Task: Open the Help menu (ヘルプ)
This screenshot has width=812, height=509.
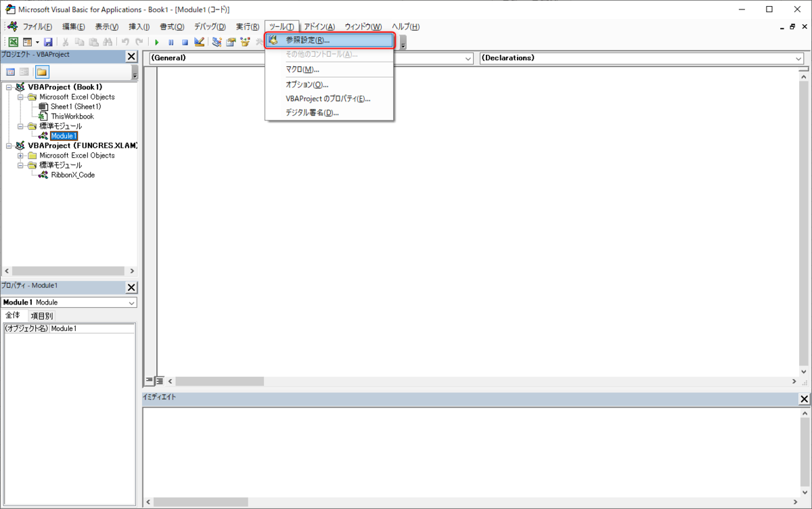Action: coord(405,26)
